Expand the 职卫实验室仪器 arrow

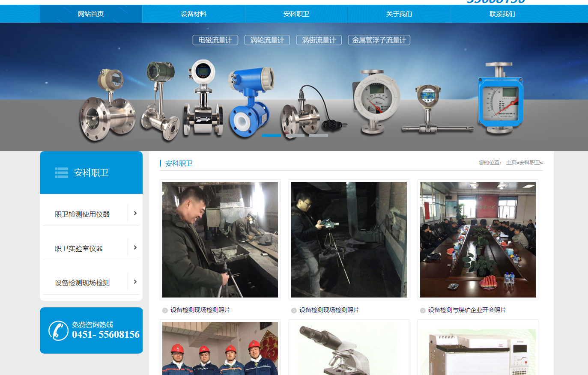point(135,247)
